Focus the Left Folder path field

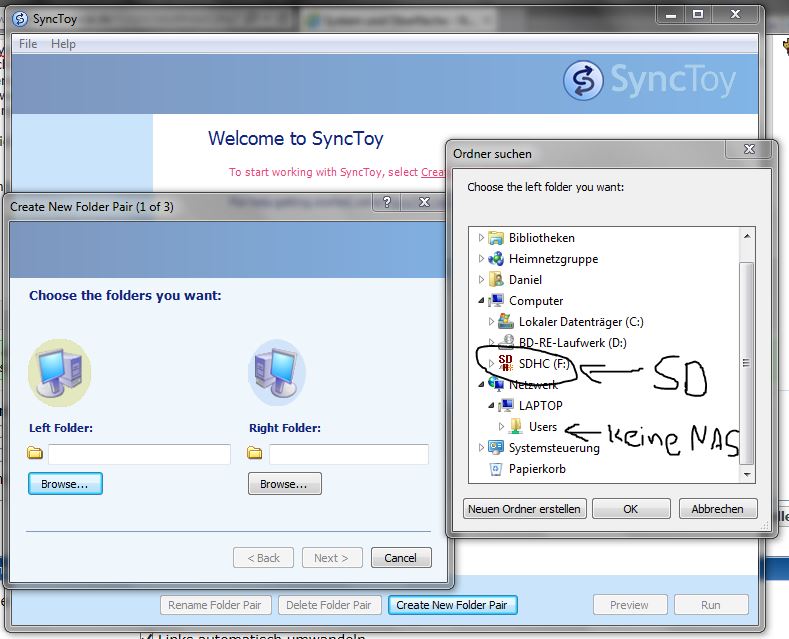(x=139, y=454)
